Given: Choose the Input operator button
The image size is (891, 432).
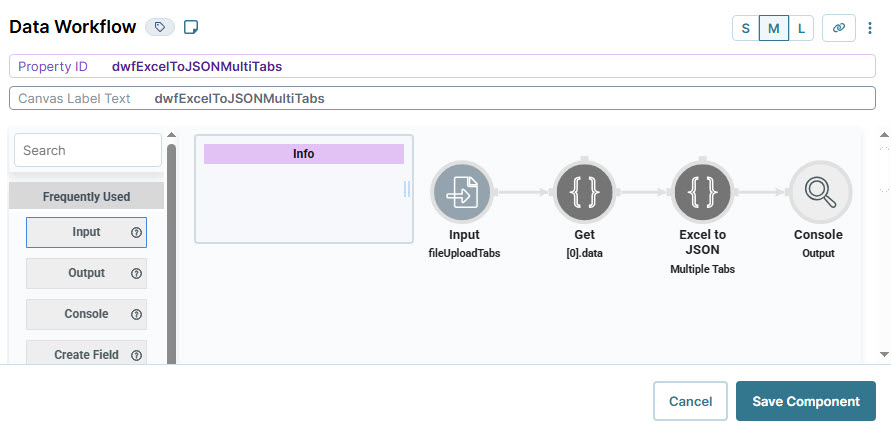Looking at the screenshot, I should click(86, 232).
